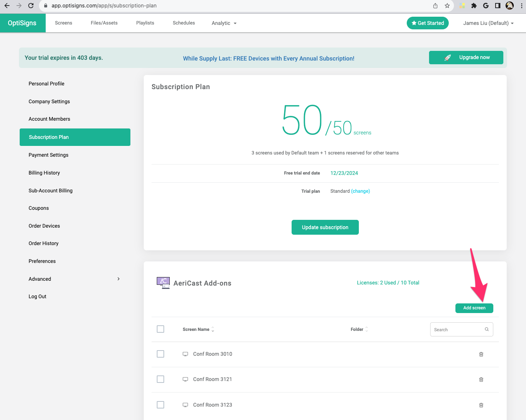Check the box for Conf Room 3010
Image resolution: width=526 pixels, height=420 pixels.
tap(160, 354)
